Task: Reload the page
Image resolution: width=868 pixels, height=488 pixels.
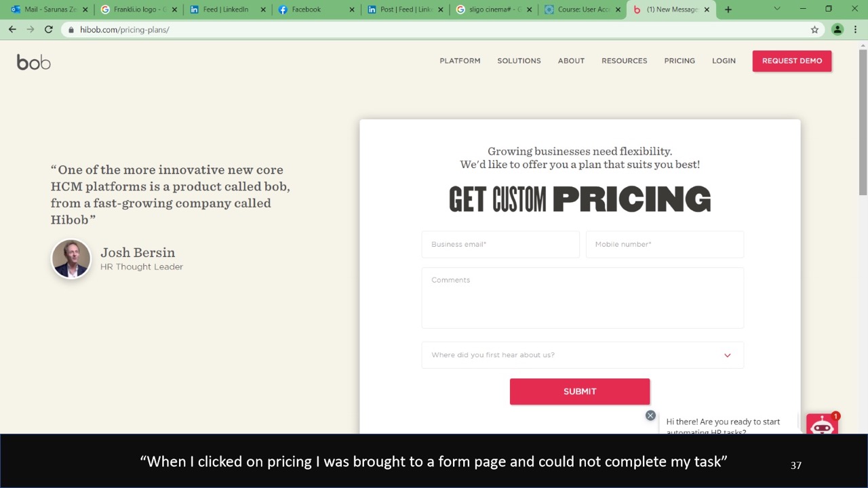Action: pyautogui.click(x=48, y=30)
